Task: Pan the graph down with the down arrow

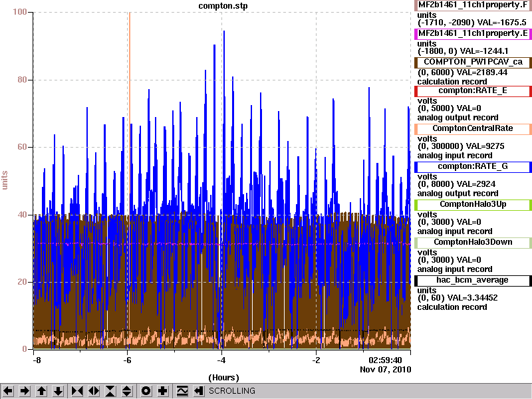Action: click(58, 391)
